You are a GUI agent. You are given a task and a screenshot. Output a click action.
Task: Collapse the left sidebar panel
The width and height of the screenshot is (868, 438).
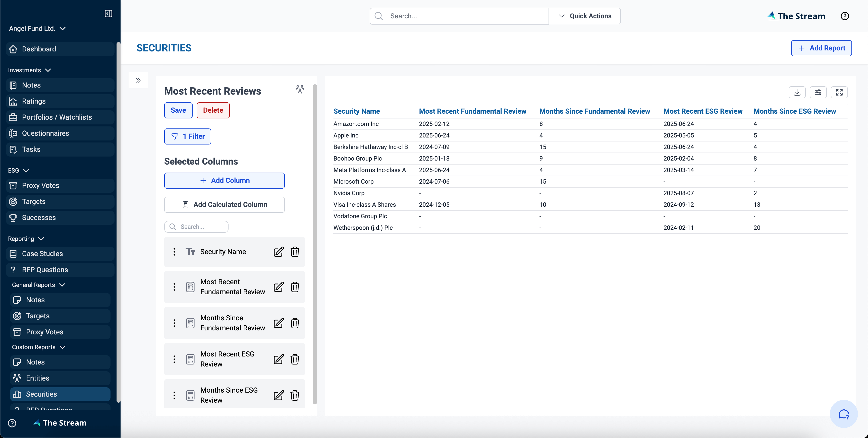click(108, 14)
